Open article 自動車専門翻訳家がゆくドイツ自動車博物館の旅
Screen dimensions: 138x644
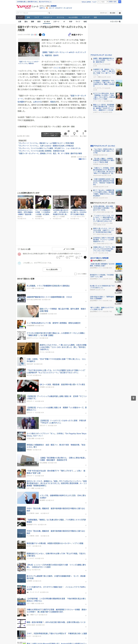pos(49,297)
